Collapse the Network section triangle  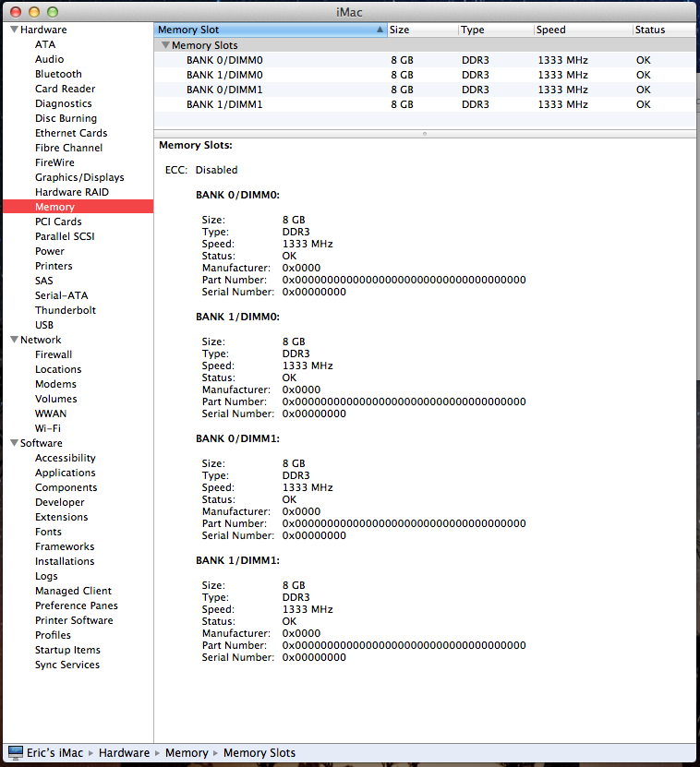click(14, 340)
